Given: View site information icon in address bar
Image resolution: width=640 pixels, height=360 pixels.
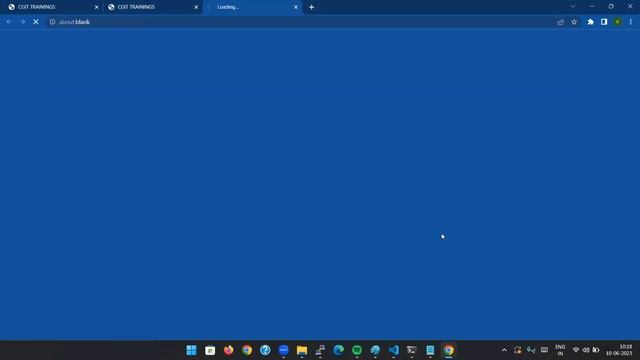Looking at the screenshot, I should point(52,22).
